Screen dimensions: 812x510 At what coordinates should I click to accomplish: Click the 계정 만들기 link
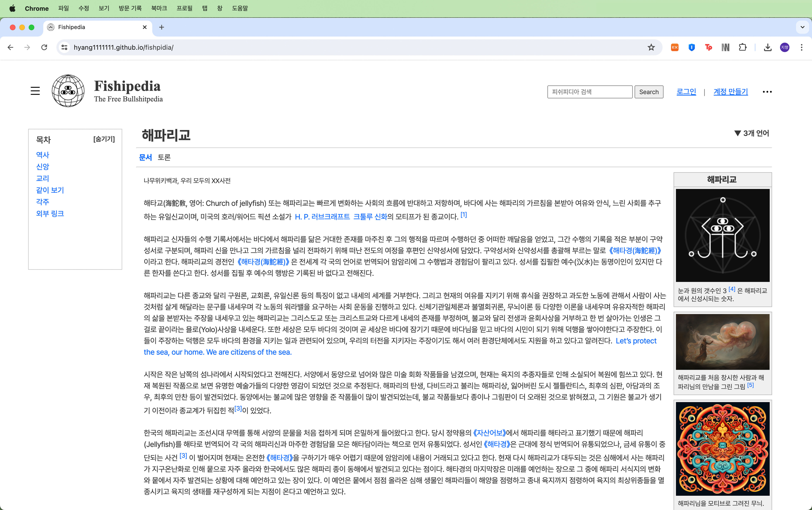click(x=731, y=92)
